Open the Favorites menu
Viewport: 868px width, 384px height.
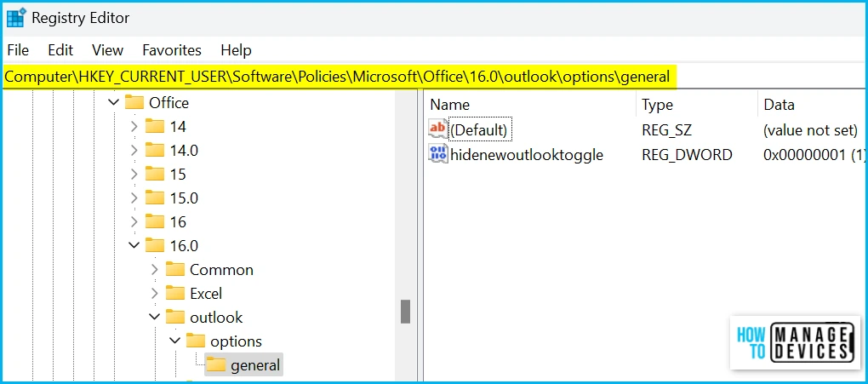tap(172, 50)
